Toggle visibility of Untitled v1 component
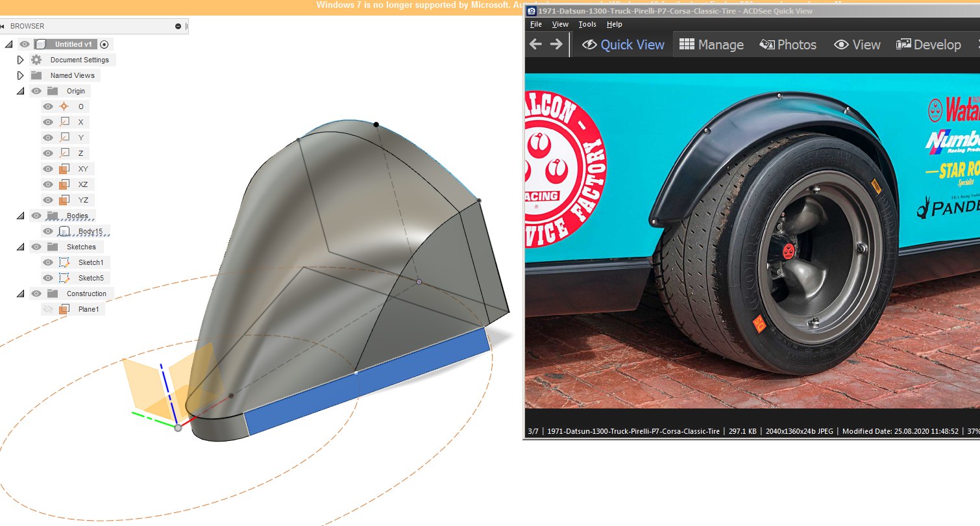The width and height of the screenshot is (980, 526). (25, 44)
